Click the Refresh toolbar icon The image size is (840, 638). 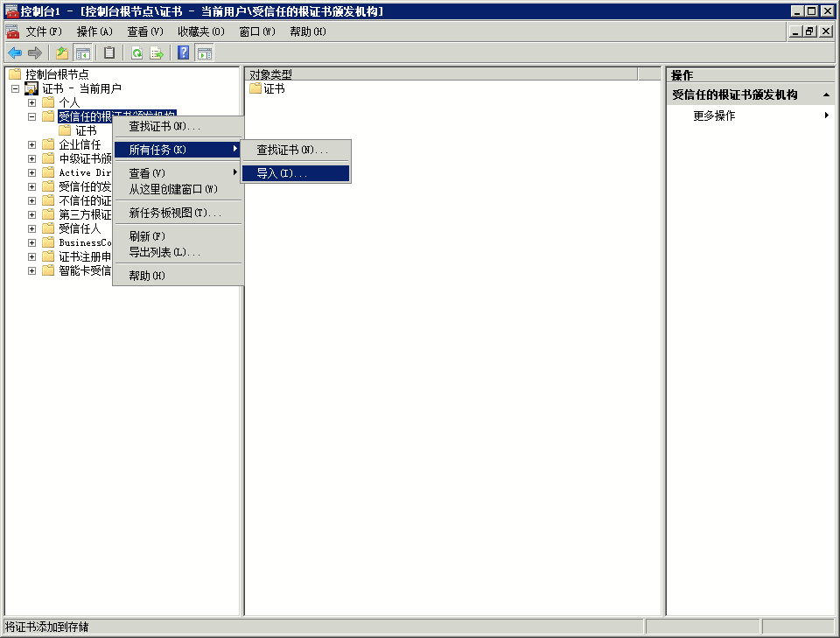[137, 53]
